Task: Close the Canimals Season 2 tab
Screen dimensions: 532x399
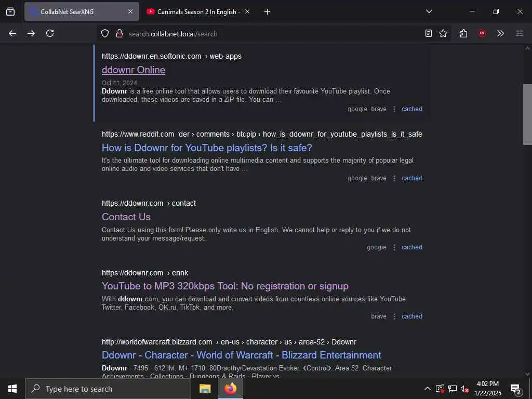Action: (x=247, y=11)
